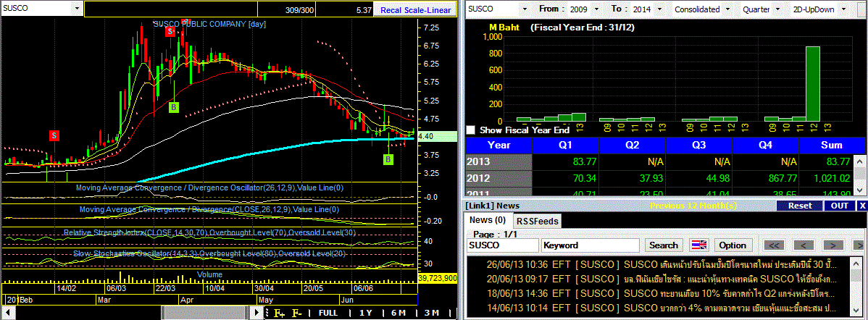The width and height of the screenshot is (868, 320).
Task: Open the 18/06/13 14:36 news headline
Action: tap(662, 293)
